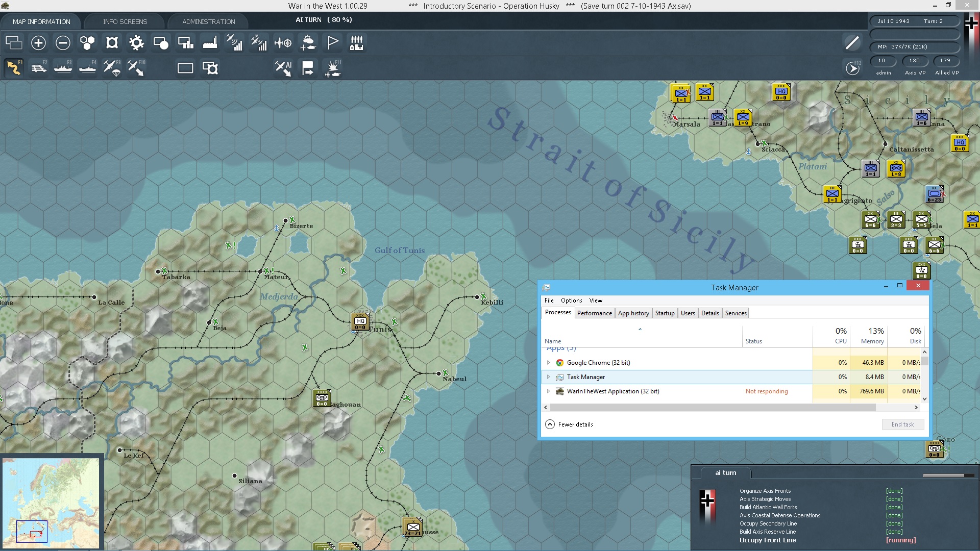Click horizontal scroll left arrow in Task Manager
This screenshot has width=980, height=551.
pyautogui.click(x=546, y=408)
